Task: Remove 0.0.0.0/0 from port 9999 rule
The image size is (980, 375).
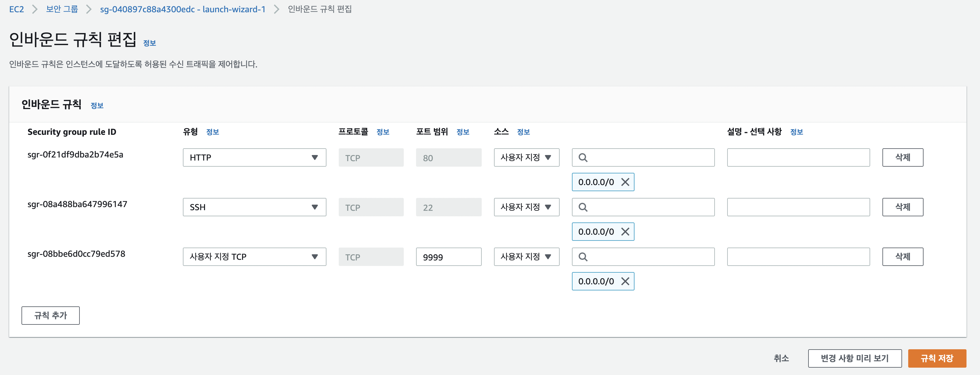Action: pyautogui.click(x=625, y=281)
